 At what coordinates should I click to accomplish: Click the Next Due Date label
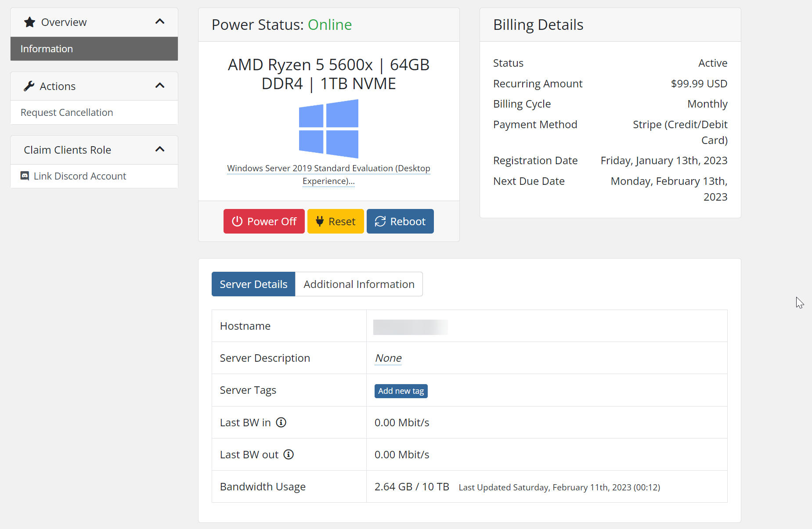click(529, 181)
